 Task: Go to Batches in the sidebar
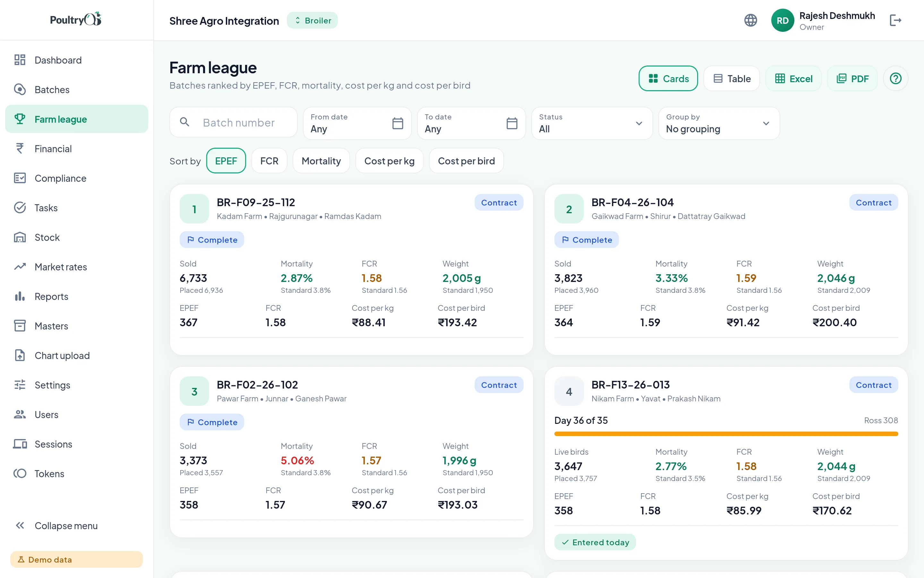[76, 90]
